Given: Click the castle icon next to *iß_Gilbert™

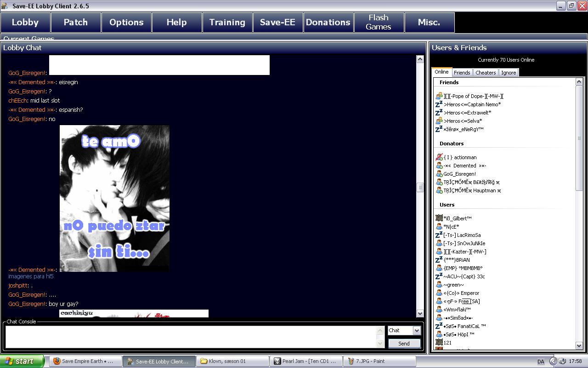Looking at the screenshot, I should pyautogui.click(x=439, y=218).
